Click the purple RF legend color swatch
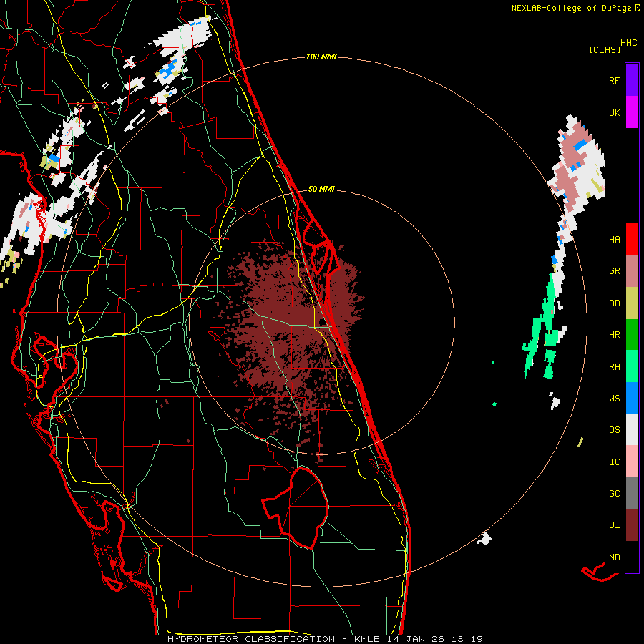 (x=632, y=79)
